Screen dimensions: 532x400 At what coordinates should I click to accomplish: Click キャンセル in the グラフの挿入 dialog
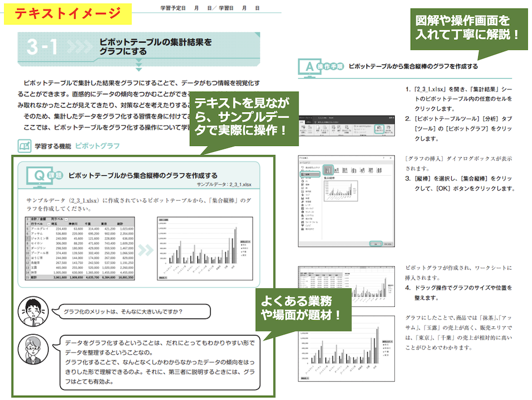[388, 244]
